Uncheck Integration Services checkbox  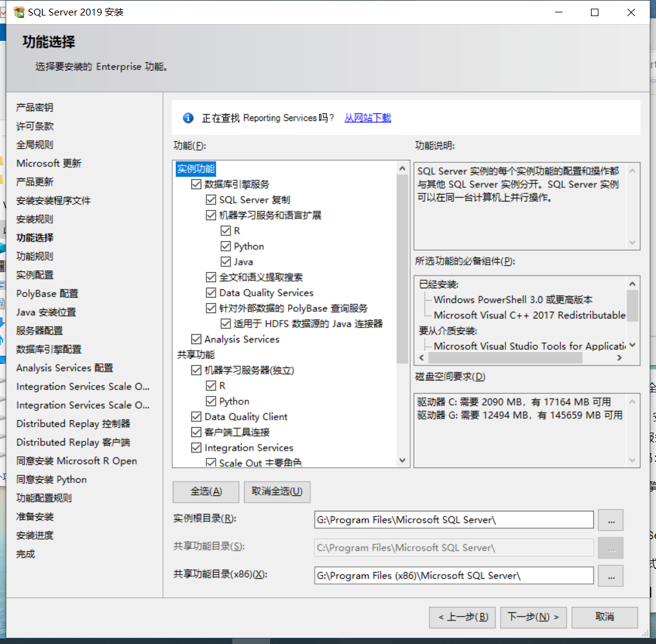(x=196, y=448)
